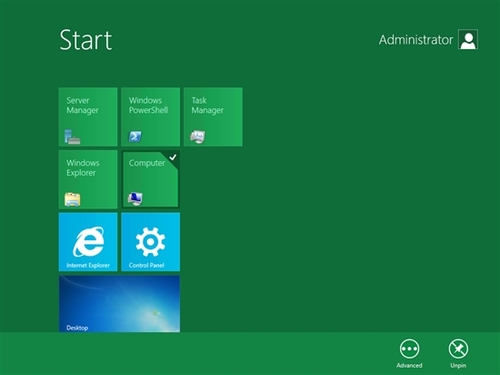This screenshot has width=500, height=375.
Task: Open the Server Manager tile
Action: pos(88,117)
